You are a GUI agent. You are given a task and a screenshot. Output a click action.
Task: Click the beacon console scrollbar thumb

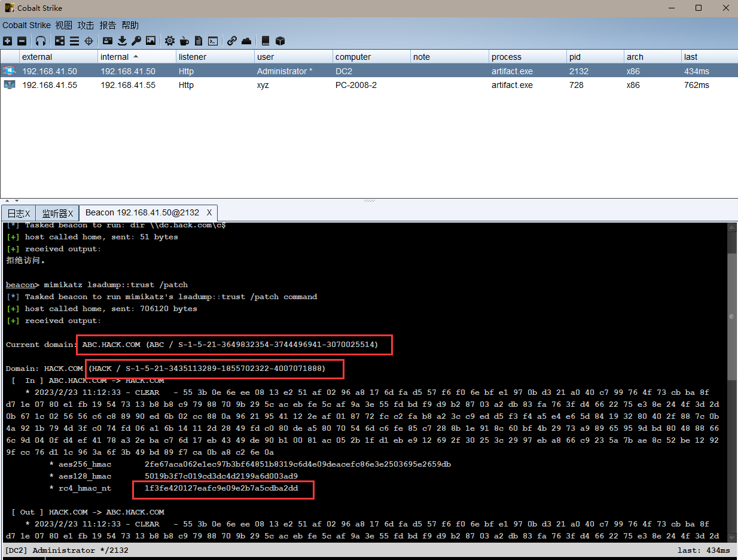pos(732,316)
